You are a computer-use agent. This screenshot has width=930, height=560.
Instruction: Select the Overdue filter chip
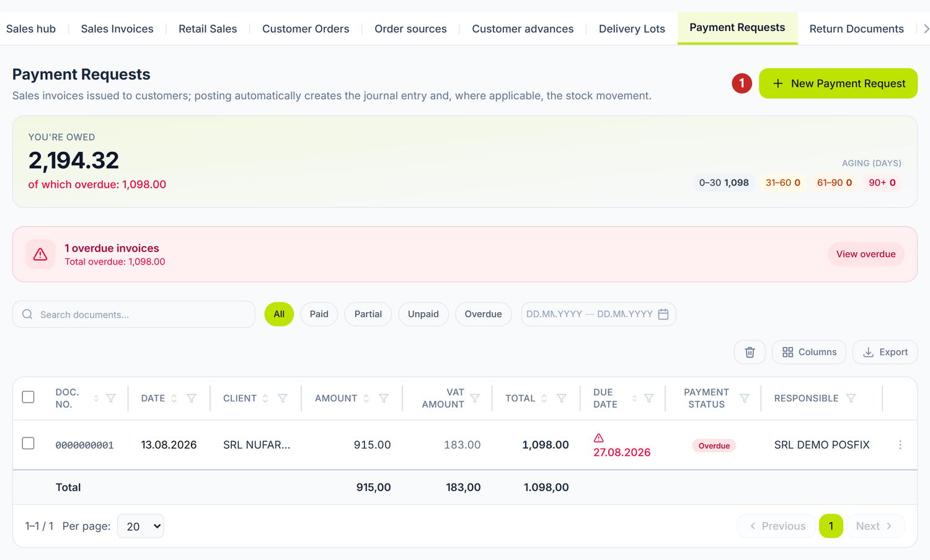click(484, 314)
